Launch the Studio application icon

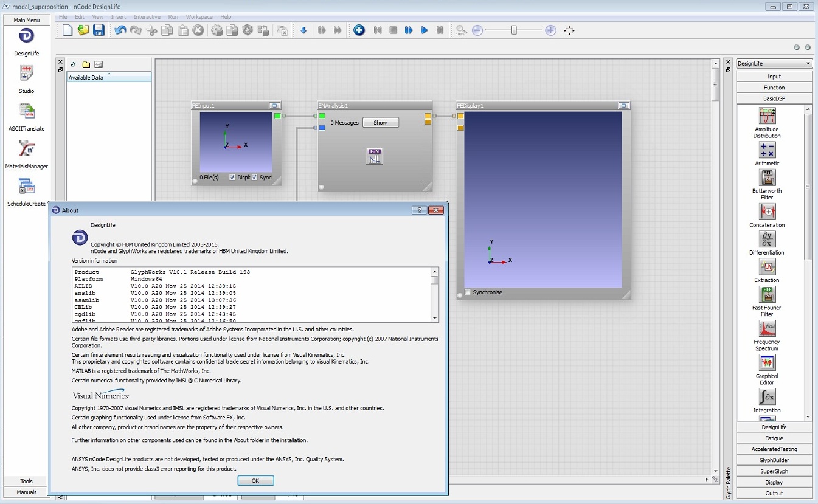click(26, 74)
